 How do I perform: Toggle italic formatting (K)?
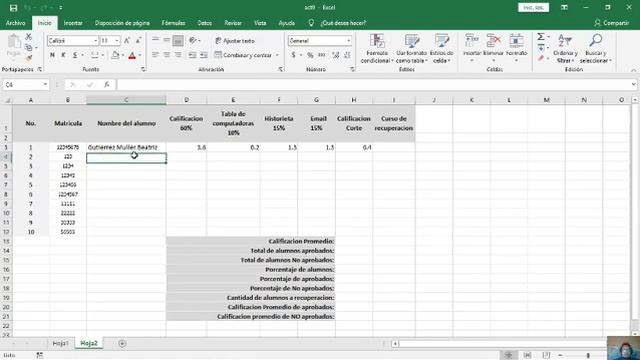pyautogui.click(x=63, y=55)
